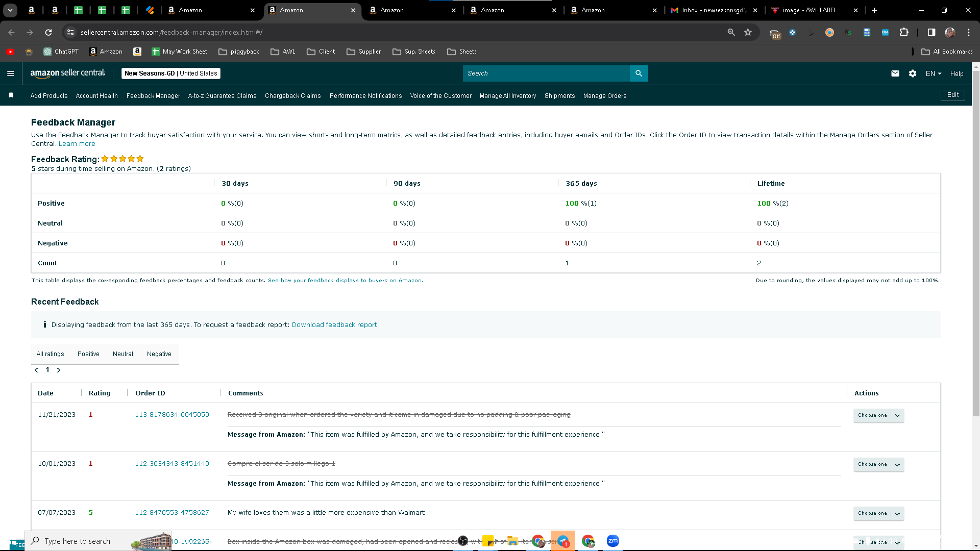Click the New Seasons-GD account switcher
This screenshot has width=980, height=551.
click(x=171, y=73)
